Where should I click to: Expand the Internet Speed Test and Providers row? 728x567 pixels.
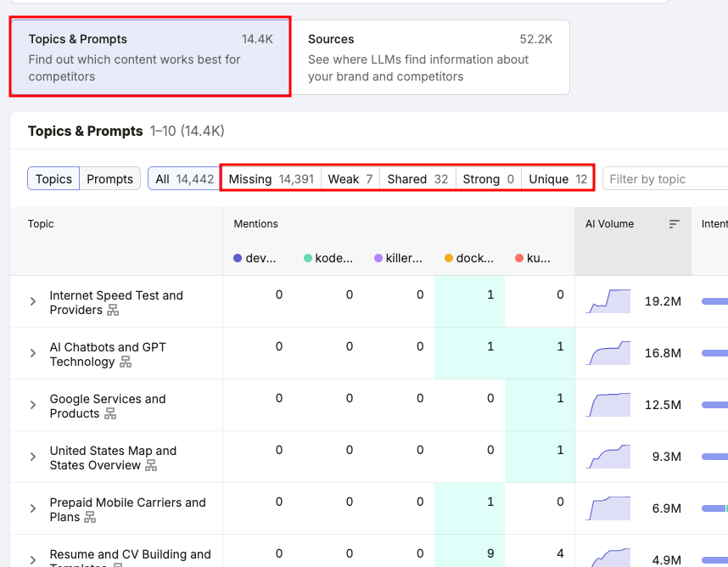coord(33,301)
